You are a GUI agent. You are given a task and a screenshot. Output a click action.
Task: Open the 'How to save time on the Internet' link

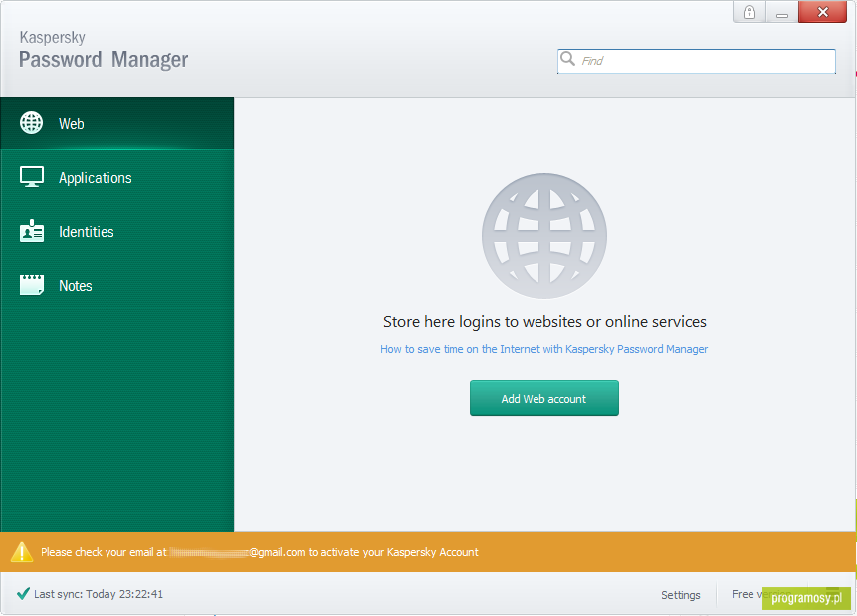pyautogui.click(x=543, y=349)
